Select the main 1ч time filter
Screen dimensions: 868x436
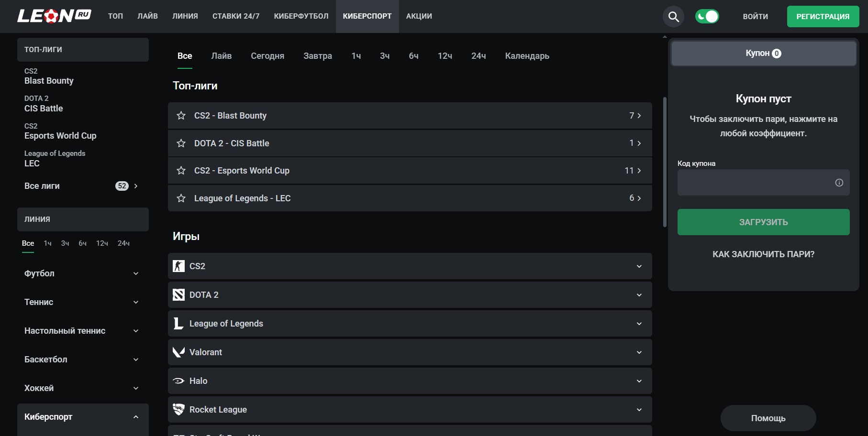(356, 56)
